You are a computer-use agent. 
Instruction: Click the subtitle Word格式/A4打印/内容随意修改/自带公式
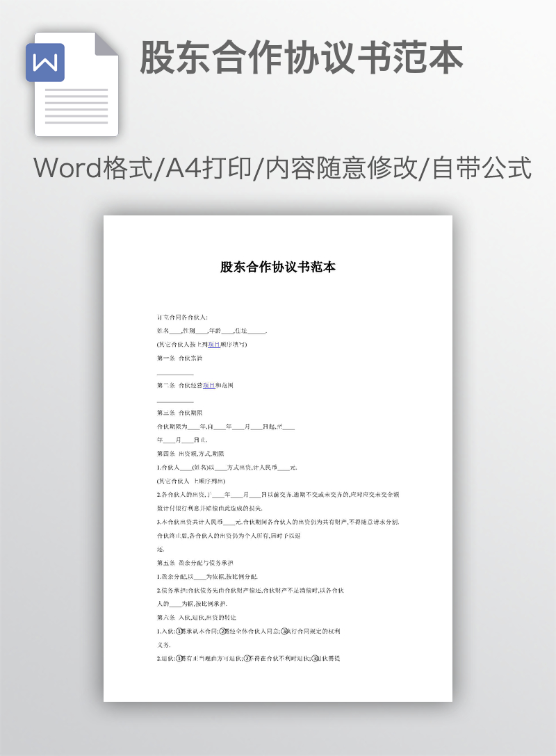pos(282,168)
